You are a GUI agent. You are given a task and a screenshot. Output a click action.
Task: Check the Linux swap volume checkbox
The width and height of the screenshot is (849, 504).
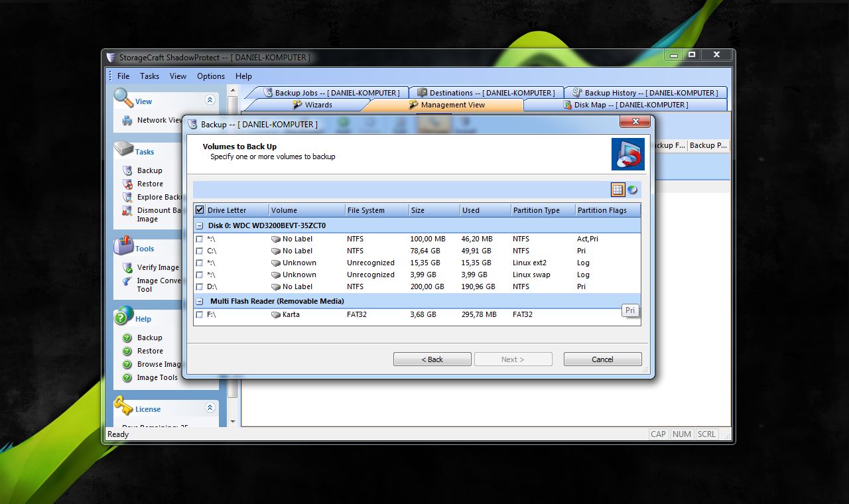[x=199, y=275]
